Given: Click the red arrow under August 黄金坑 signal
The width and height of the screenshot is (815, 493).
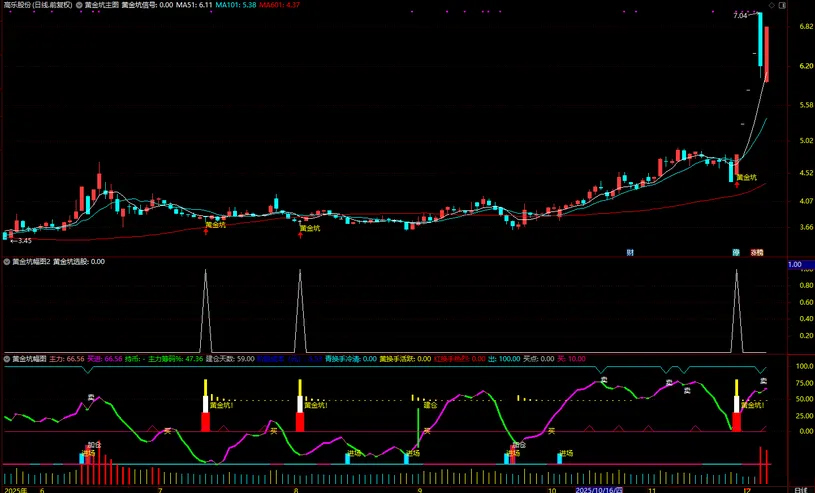Looking at the screenshot, I should coord(300,235).
